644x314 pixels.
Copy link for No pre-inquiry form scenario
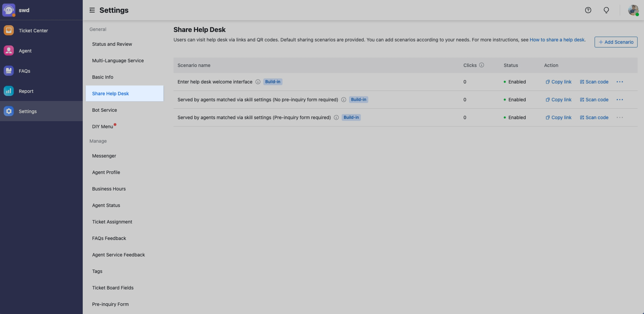[x=559, y=100]
